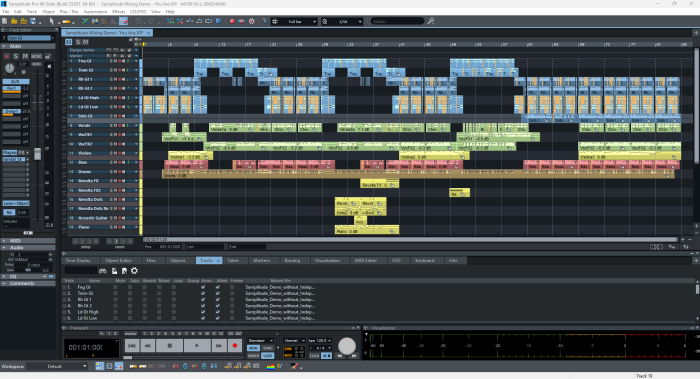The height and width of the screenshot is (379, 700).
Task: Click the Rewind button in Transport
Action: pos(147,346)
